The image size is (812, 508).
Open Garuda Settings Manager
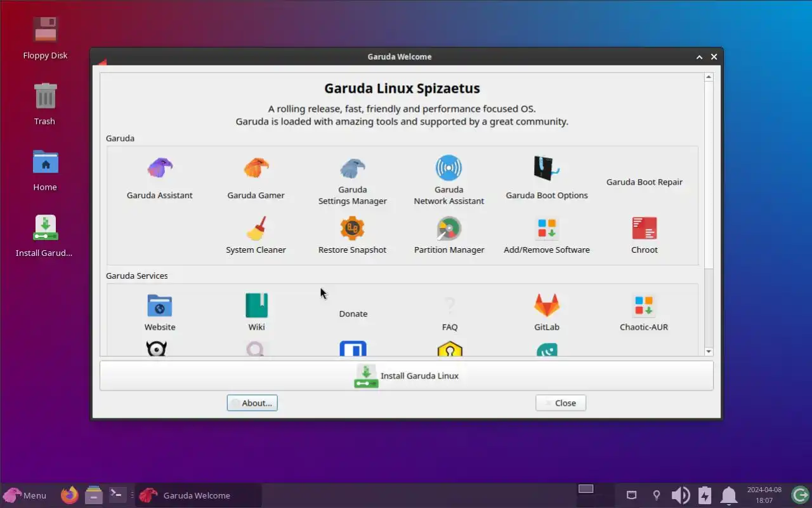pos(352,181)
